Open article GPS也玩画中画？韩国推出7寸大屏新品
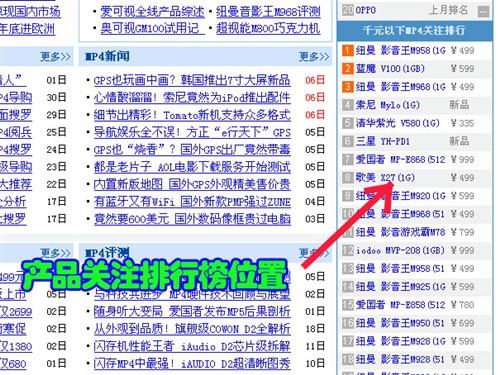 click(192, 80)
